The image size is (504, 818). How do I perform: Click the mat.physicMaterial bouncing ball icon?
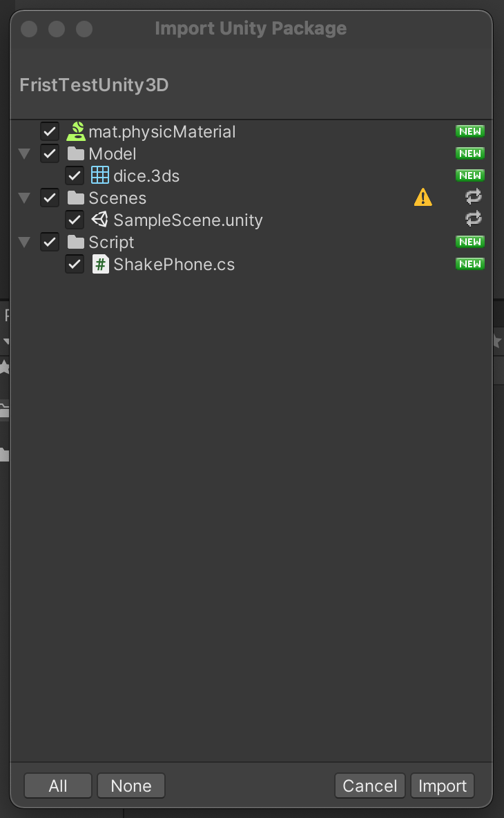point(75,131)
